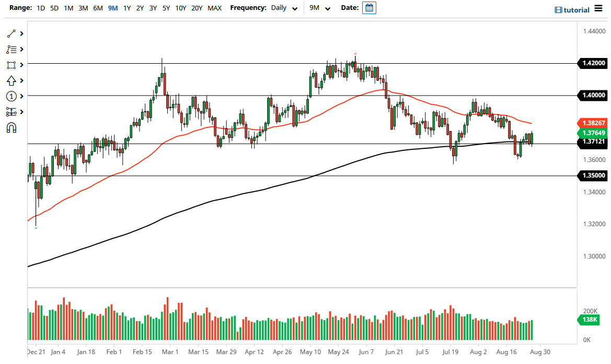Open the Daily frequency dropdown
Screen dimensions: 611x364
pyautogui.click(x=284, y=8)
